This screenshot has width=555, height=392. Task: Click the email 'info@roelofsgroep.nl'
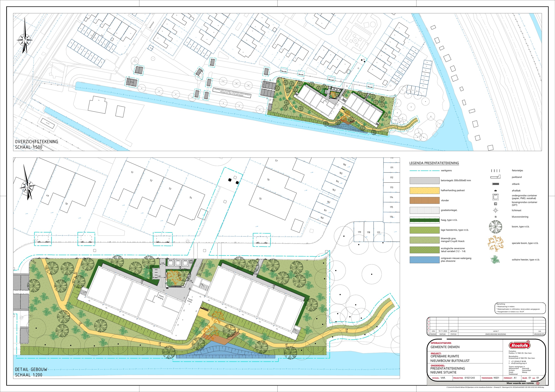(519, 363)
